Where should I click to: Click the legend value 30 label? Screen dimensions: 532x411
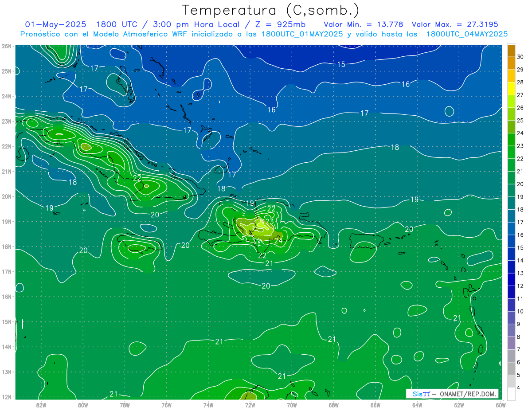tap(520, 57)
